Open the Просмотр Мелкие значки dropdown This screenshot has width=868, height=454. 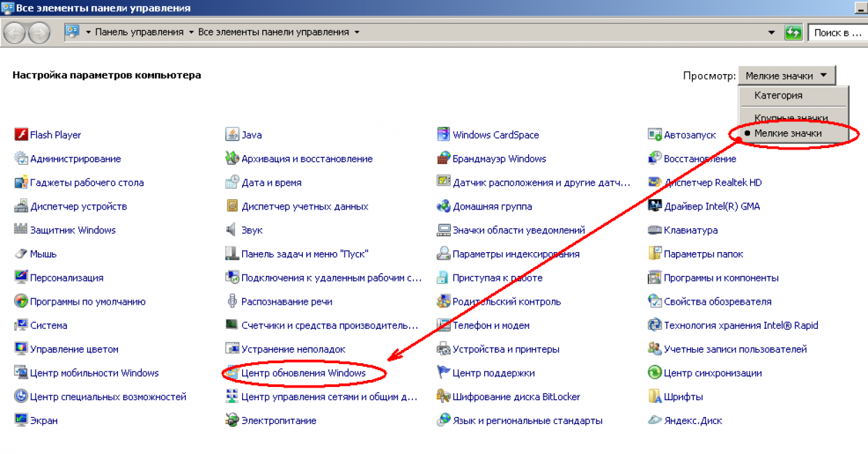[786, 75]
